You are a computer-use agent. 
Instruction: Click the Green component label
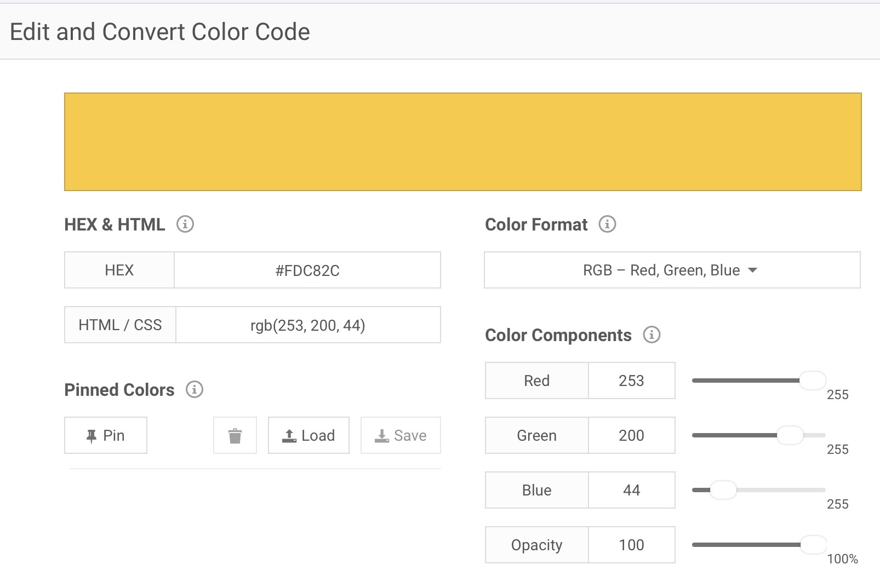coord(537,435)
